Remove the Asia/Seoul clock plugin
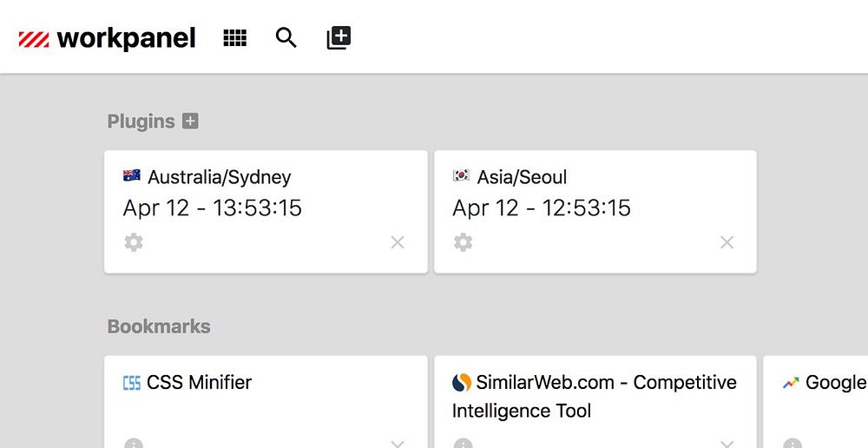This screenshot has width=868, height=448. (727, 242)
